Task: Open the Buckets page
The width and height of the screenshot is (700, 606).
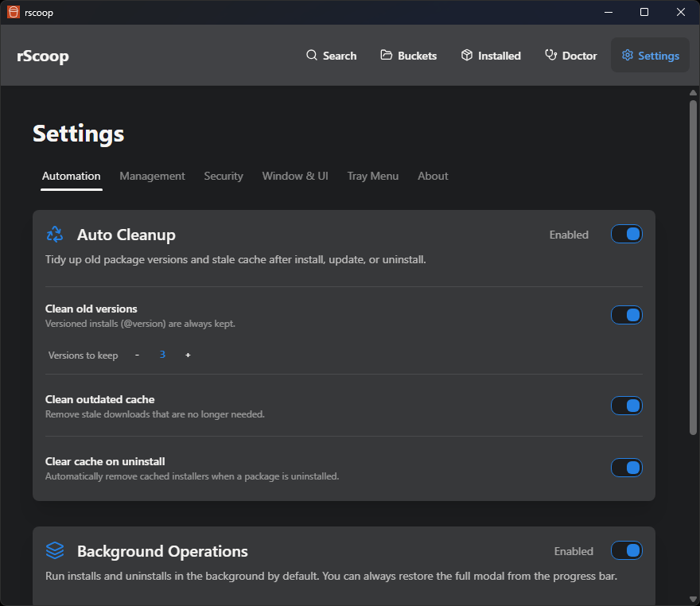Action: [409, 56]
